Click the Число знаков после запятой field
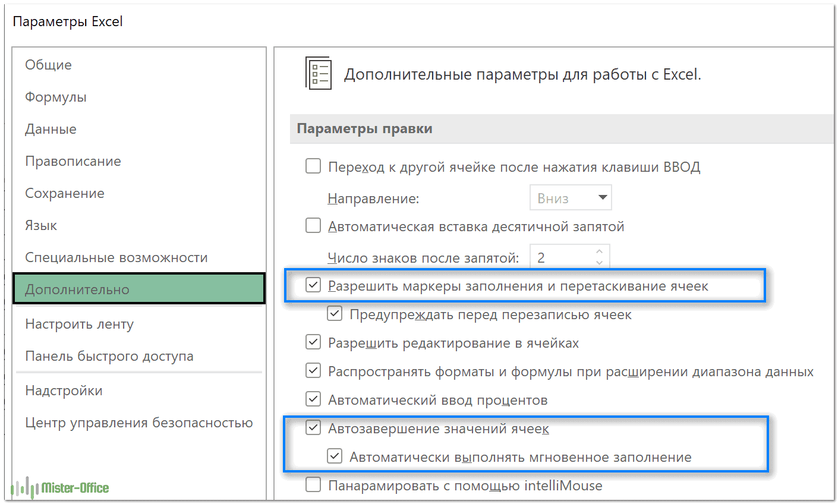838x504 pixels. [562, 257]
